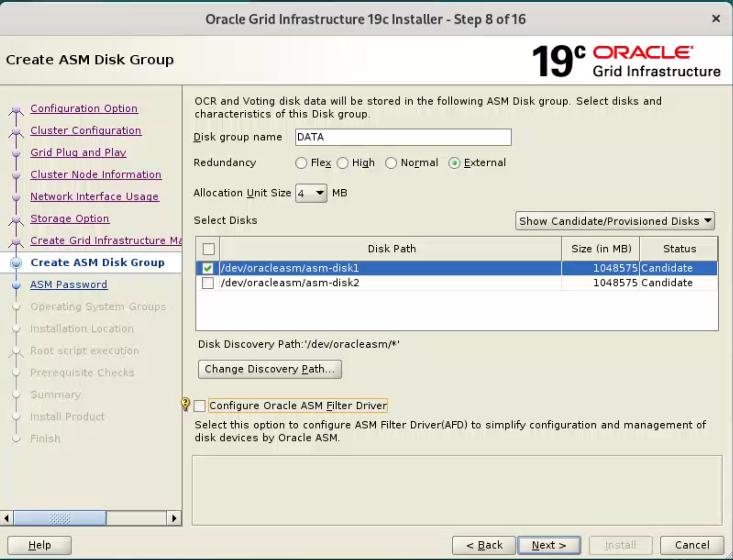Enable Configure Oracle ASM Filter Driver checkbox
Image resolution: width=733 pixels, height=560 pixels.
click(x=200, y=406)
